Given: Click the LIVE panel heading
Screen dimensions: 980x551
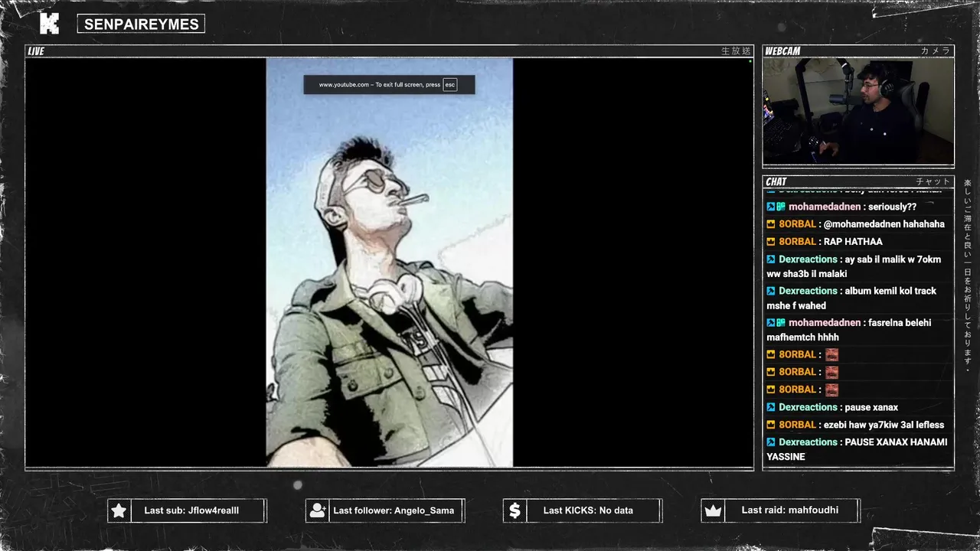Looking at the screenshot, I should [36, 51].
